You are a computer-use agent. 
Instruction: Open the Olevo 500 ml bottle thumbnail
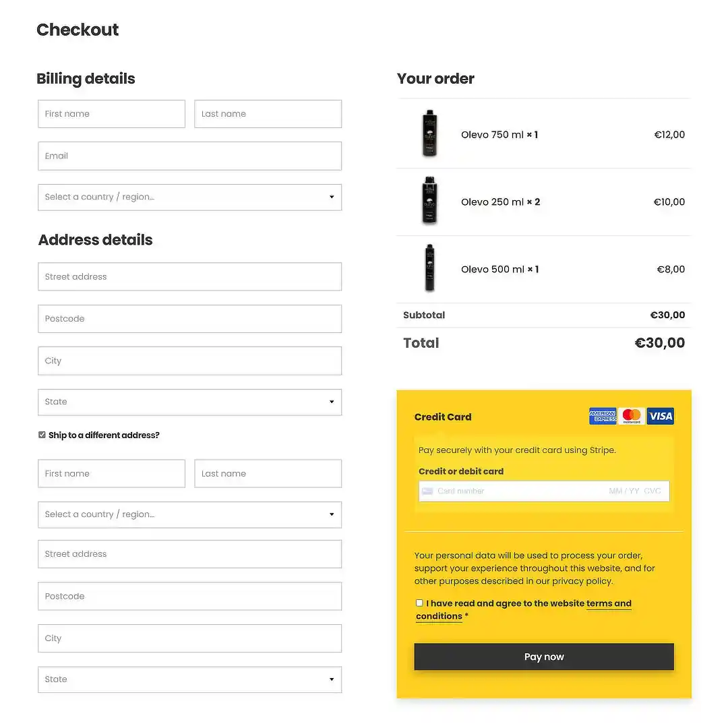coord(430,268)
